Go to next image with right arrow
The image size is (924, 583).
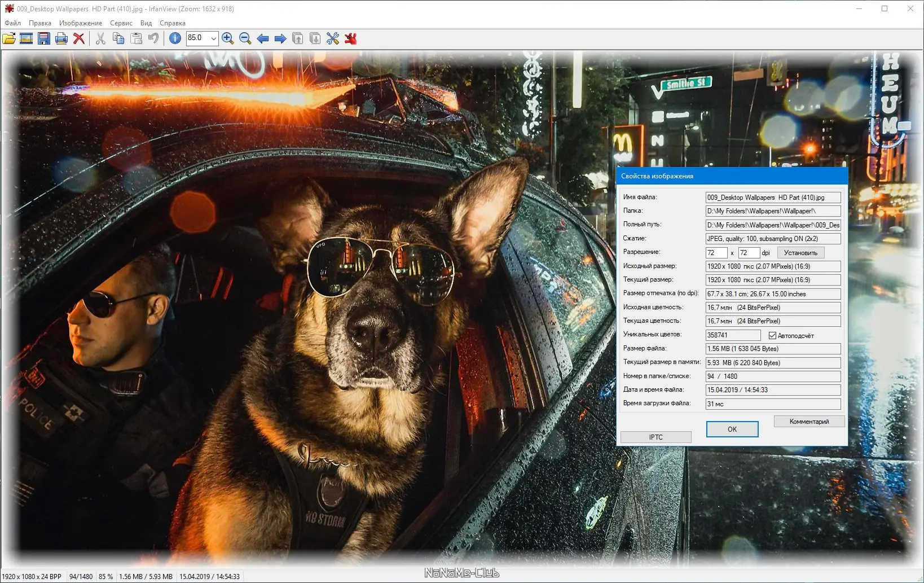click(280, 38)
